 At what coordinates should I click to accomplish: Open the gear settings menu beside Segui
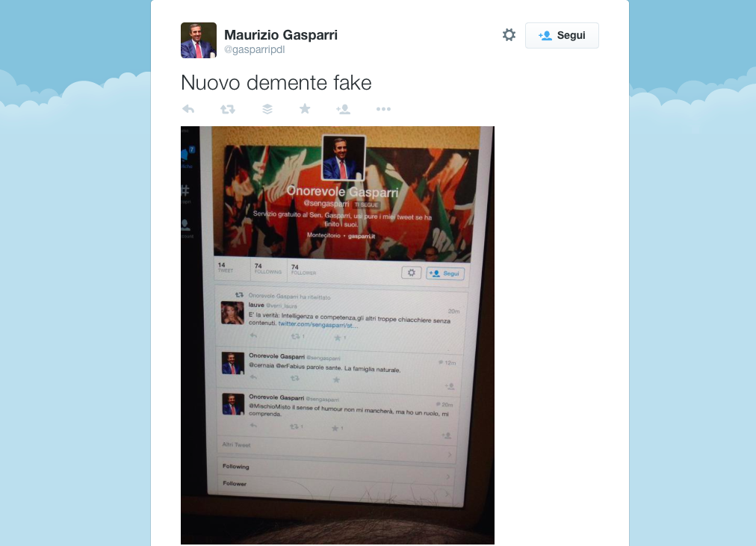tap(509, 34)
